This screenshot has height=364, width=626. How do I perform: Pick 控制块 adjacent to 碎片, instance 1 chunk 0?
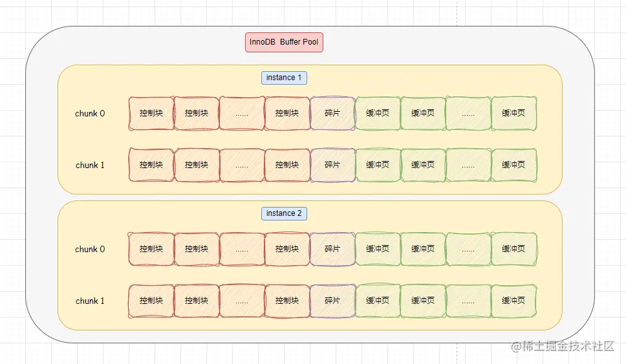287,113
